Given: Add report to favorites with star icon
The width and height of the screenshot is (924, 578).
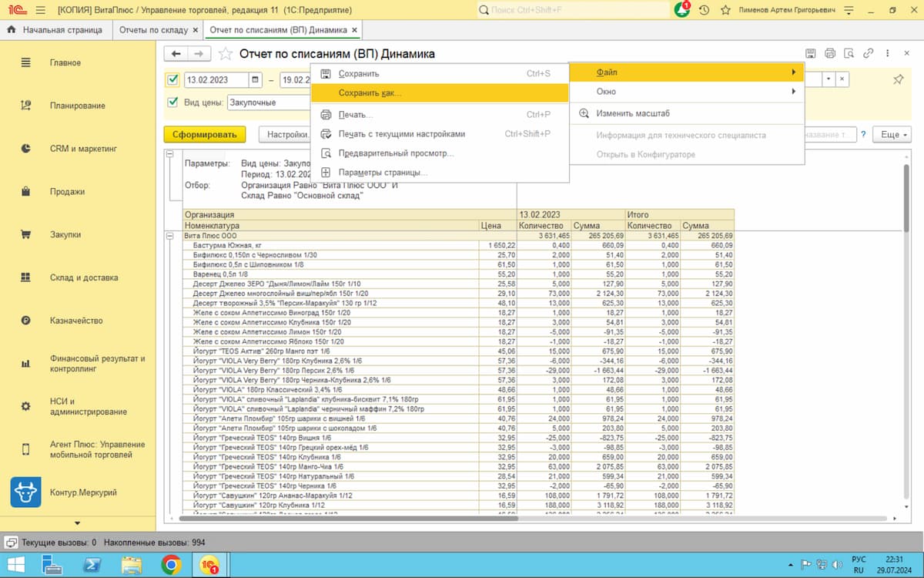Looking at the screenshot, I should click(225, 54).
